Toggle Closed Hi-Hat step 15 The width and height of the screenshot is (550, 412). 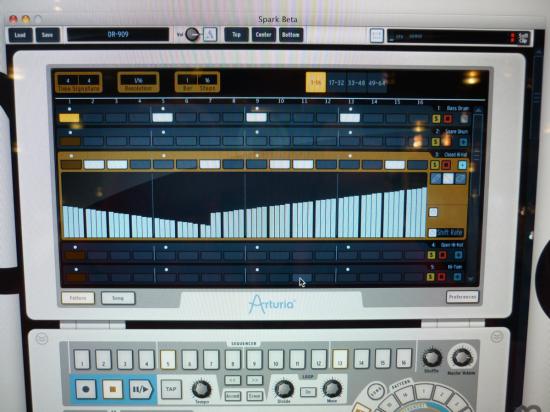(x=395, y=165)
